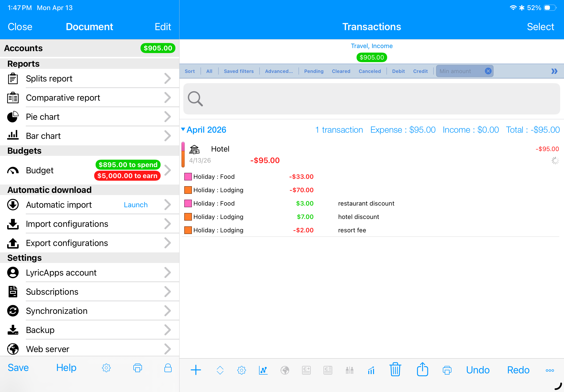The width and height of the screenshot is (564, 392).
Task: Open the Sort options
Action: (x=190, y=71)
